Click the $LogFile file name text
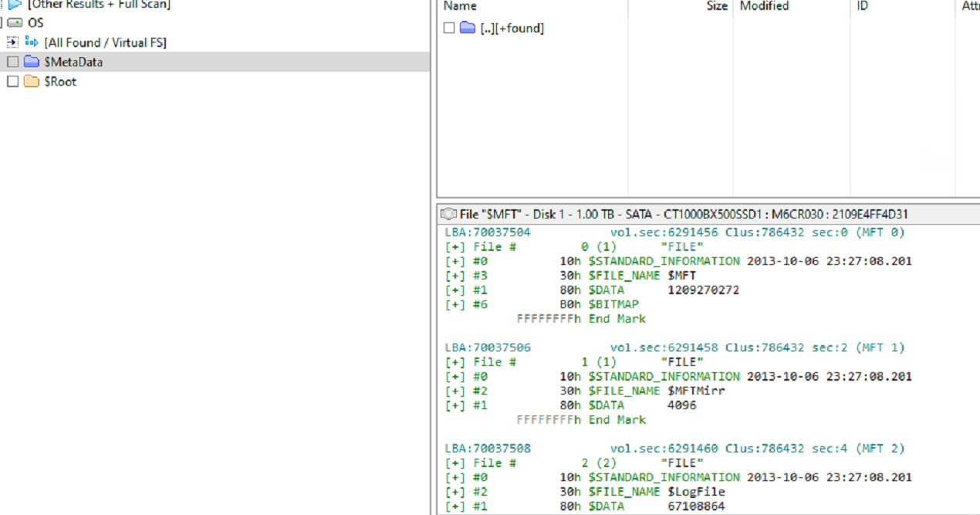Screen dimensions: 980x515 696,492
